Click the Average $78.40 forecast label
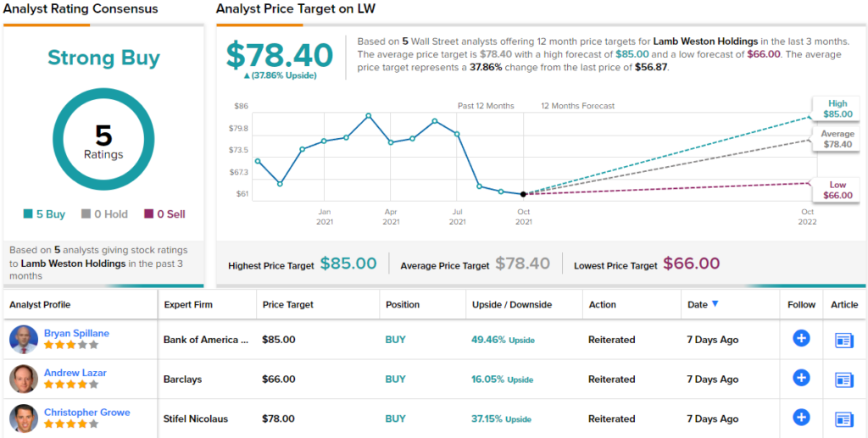 point(837,139)
